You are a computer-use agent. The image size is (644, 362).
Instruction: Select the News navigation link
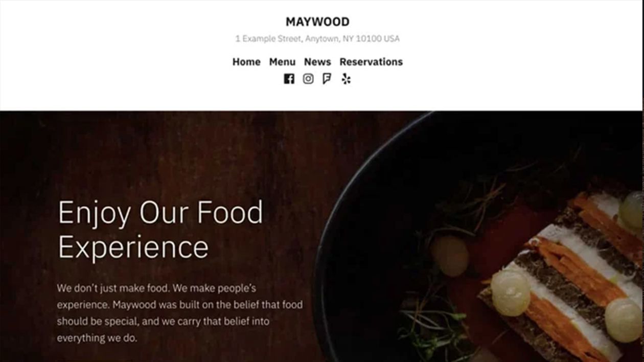317,62
